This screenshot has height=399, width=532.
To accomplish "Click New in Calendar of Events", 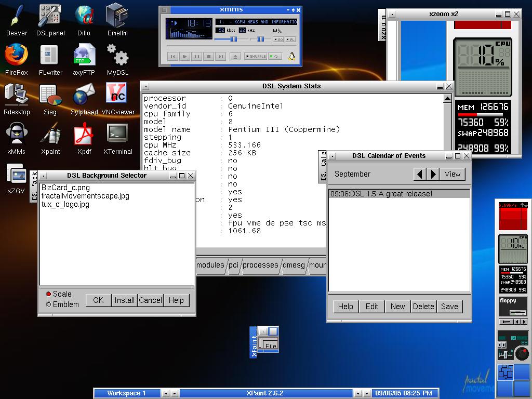I will click(397, 307).
